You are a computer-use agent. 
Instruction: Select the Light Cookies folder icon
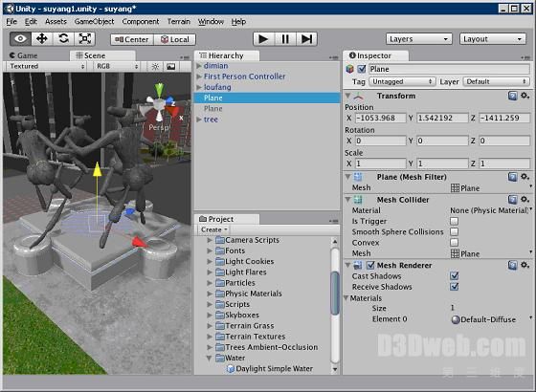tap(220, 262)
